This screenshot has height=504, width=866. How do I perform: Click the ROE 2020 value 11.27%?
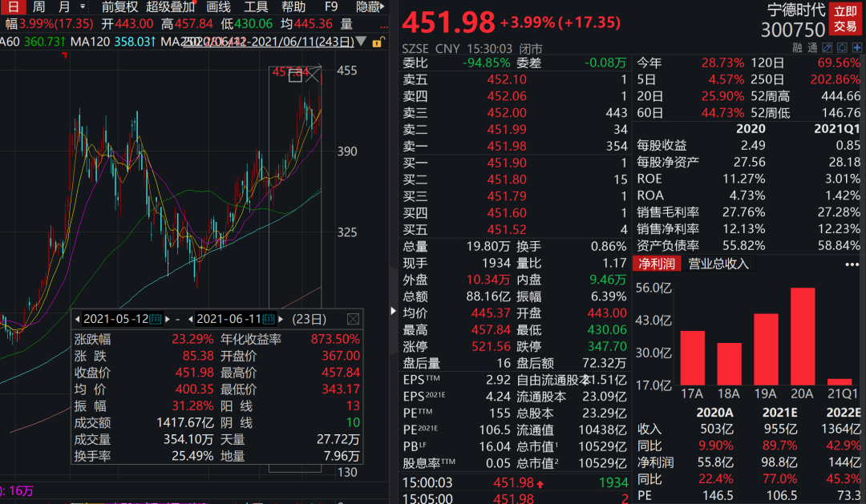[x=744, y=179]
